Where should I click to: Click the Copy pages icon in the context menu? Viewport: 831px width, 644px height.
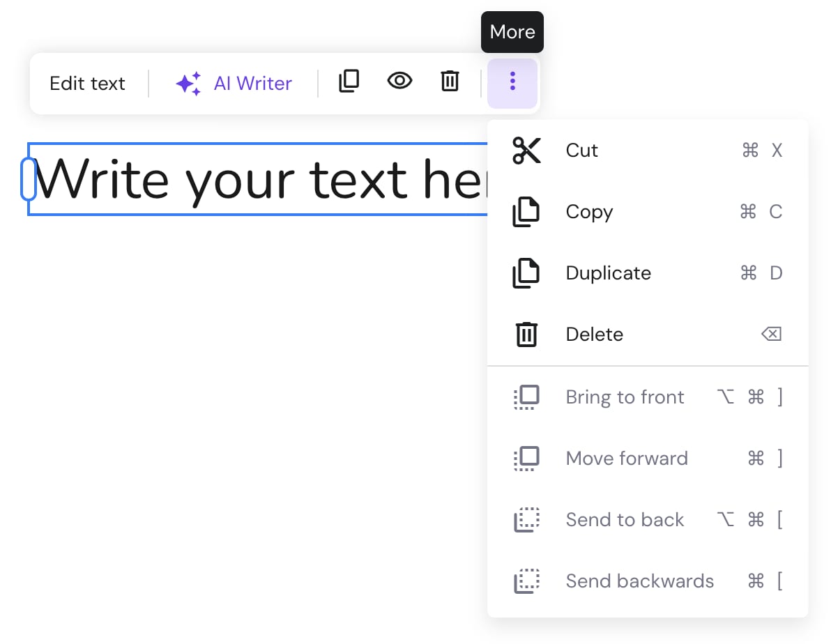tap(526, 211)
